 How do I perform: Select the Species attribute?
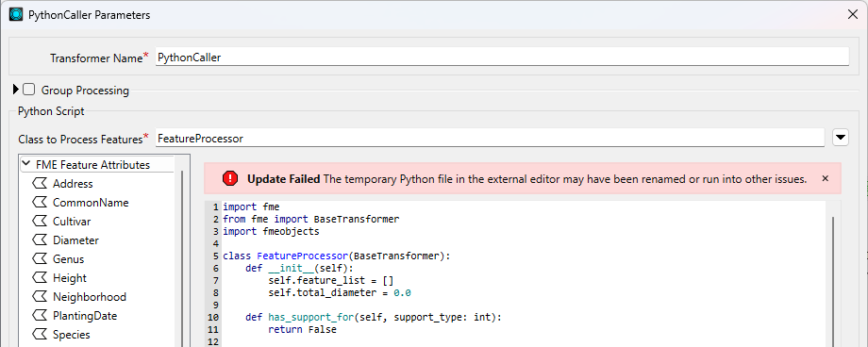(x=72, y=335)
